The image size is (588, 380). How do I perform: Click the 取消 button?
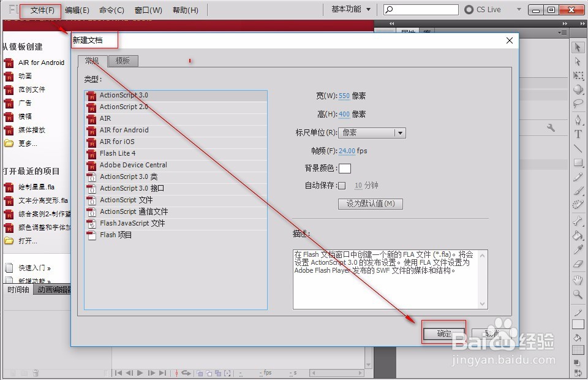coord(492,333)
